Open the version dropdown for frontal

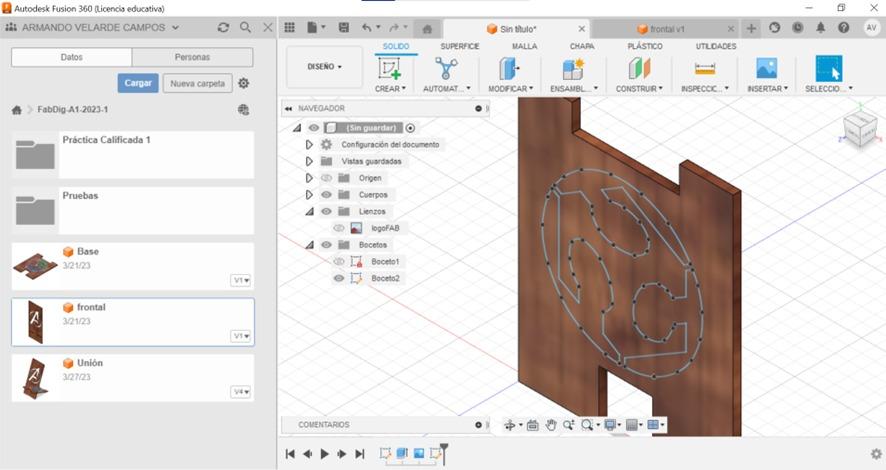[241, 336]
